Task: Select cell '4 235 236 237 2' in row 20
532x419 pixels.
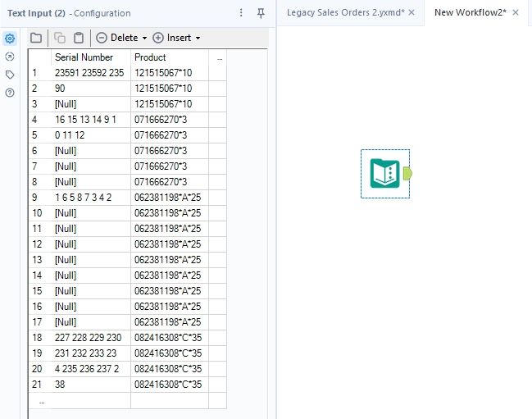Action: (91, 369)
